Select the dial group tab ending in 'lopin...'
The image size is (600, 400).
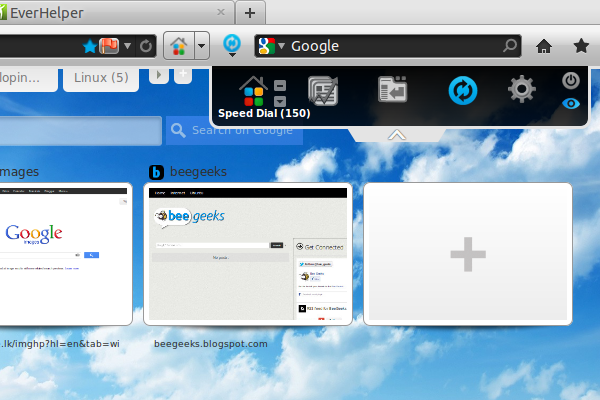(x=28, y=78)
